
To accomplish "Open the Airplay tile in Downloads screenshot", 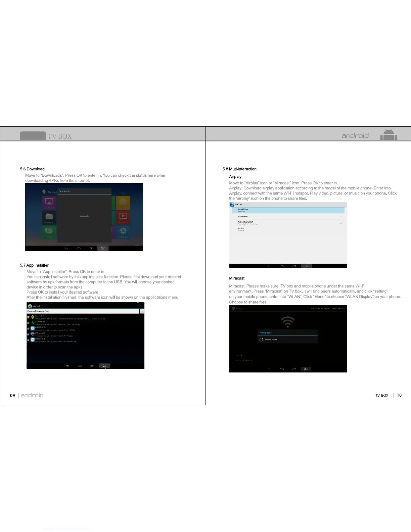I will (49, 203).
